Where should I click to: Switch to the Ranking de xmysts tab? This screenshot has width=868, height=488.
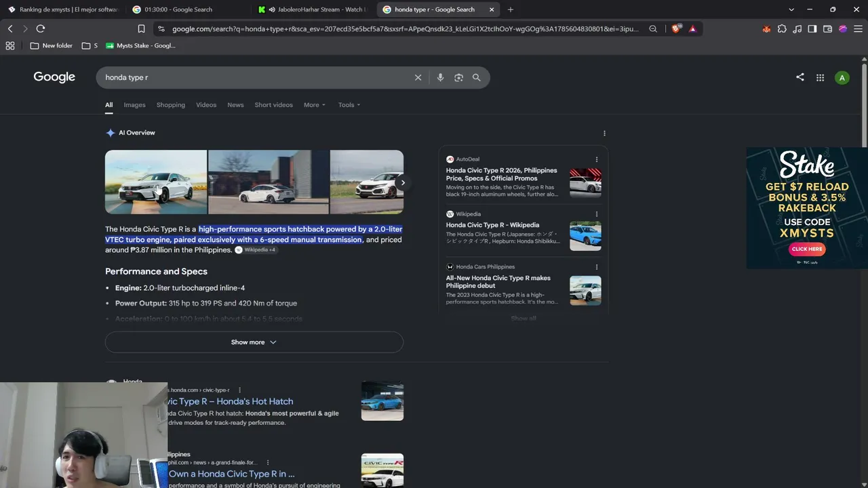[x=64, y=9]
